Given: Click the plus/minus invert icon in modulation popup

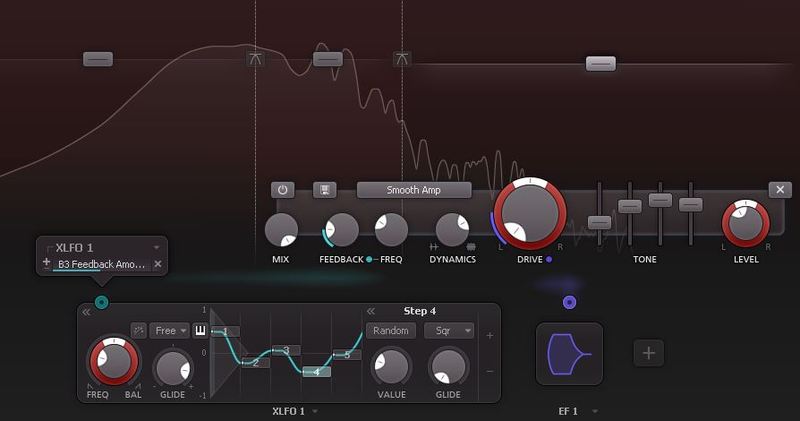Looking at the screenshot, I should pos(46,263).
